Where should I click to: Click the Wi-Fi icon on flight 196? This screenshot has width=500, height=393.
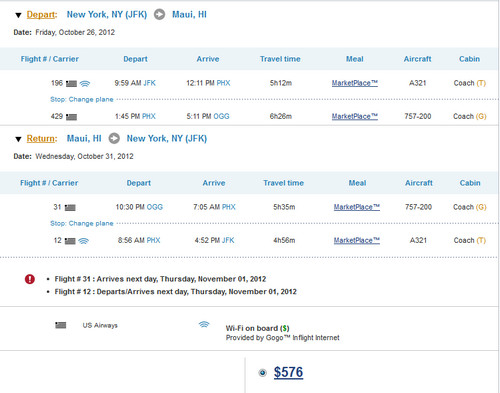(x=85, y=83)
